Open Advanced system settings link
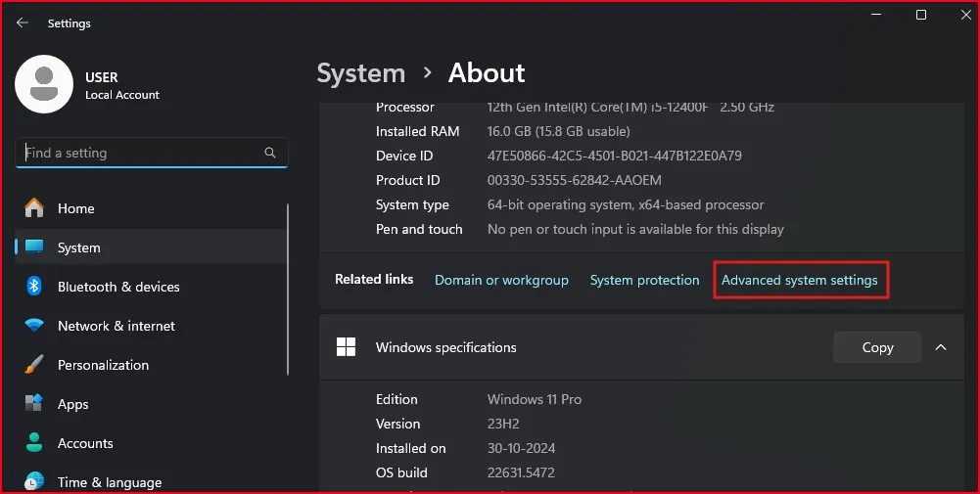The width and height of the screenshot is (980, 494). pos(800,280)
